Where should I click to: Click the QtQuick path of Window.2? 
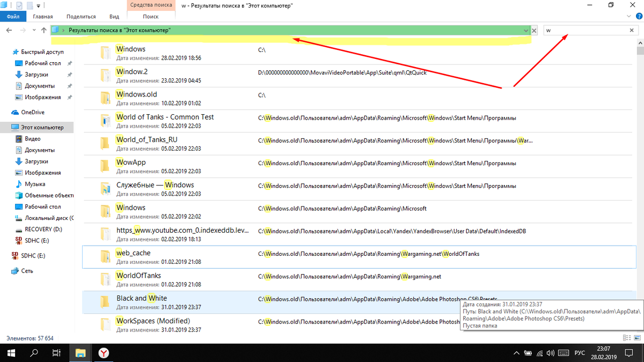[342, 72]
